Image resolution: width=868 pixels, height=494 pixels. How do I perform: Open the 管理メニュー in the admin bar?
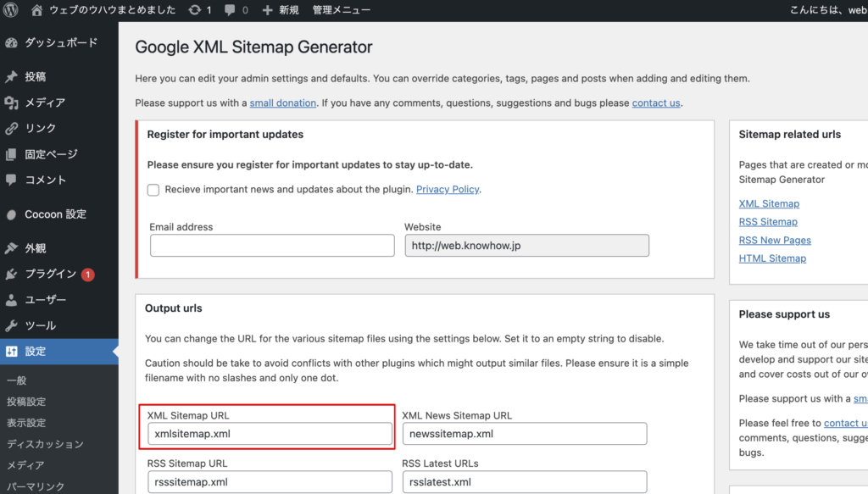tap(341, 10)
